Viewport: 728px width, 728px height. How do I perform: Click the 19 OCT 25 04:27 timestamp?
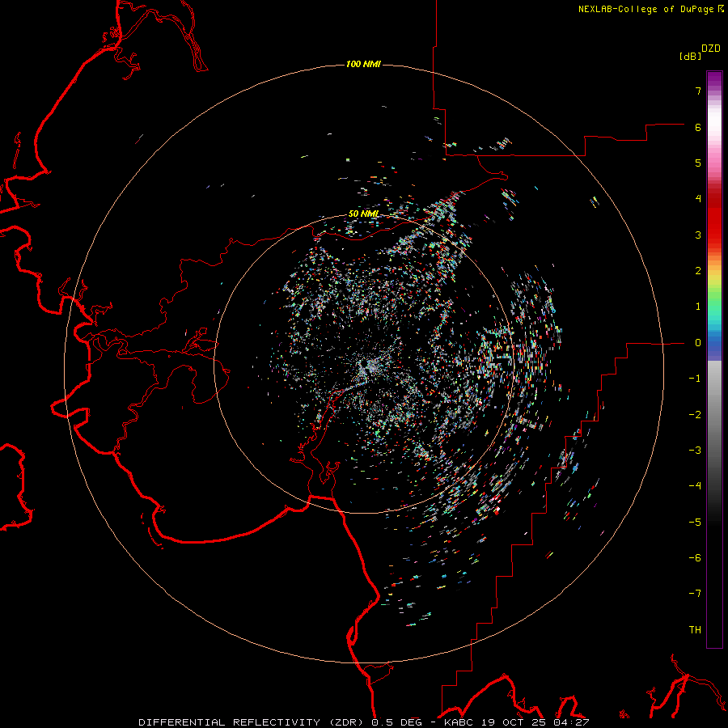point(534,722)
